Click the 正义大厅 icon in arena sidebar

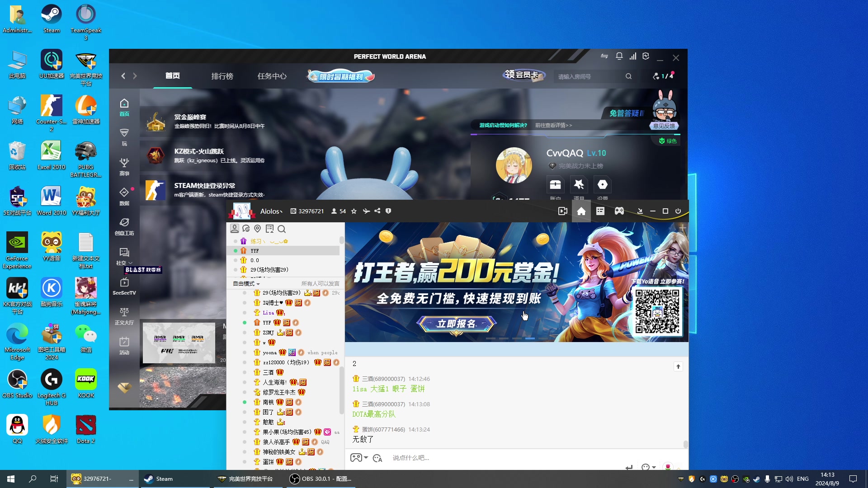[124, 316]
